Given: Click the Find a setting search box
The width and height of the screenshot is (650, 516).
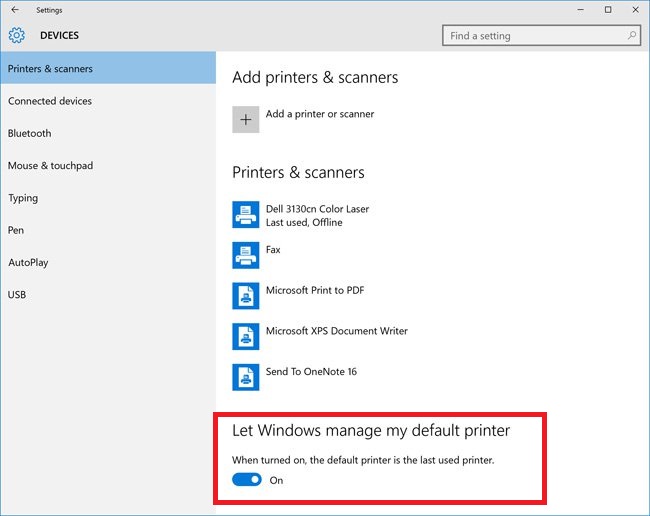Looking at the screenshot, I should (541, 36).
